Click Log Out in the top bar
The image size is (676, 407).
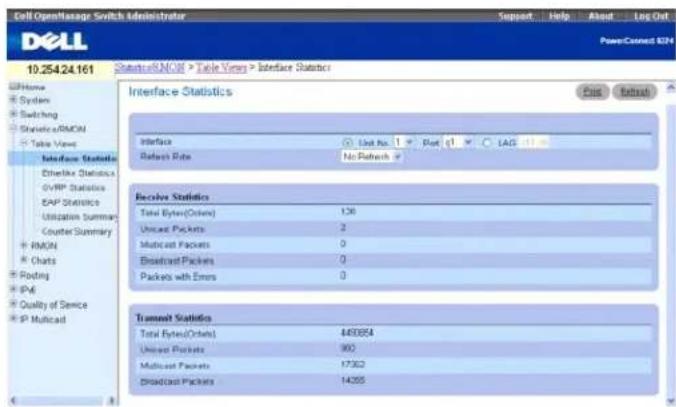point(651,16)
